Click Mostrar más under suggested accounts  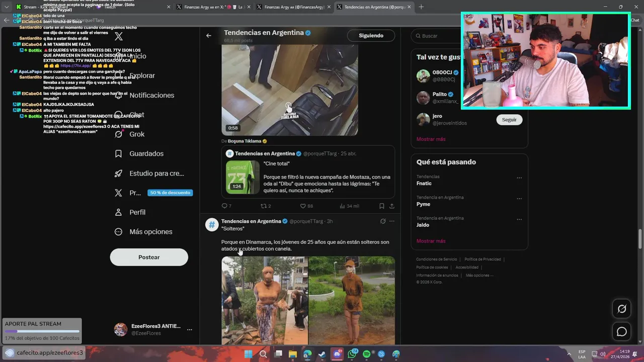(x=431, y=139)
